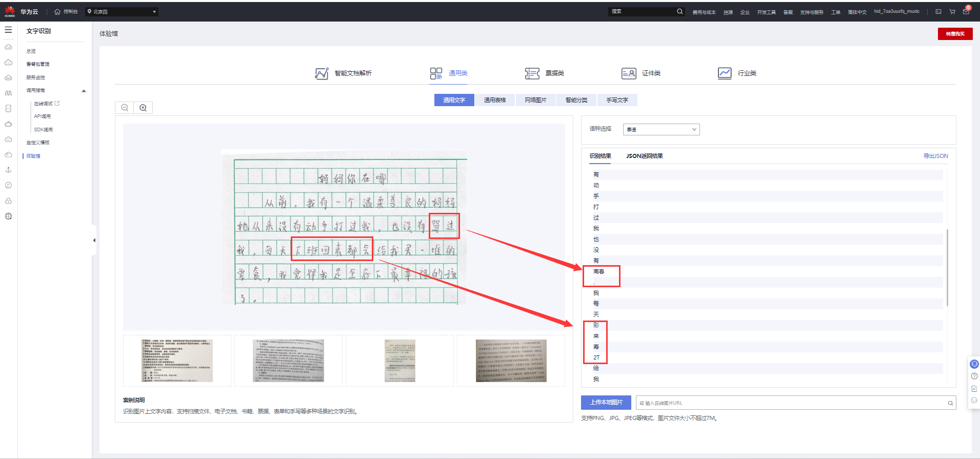This screenshot has width=980, height=459.
Task: Go to 控制台 console home
Action: coord(66,12)
